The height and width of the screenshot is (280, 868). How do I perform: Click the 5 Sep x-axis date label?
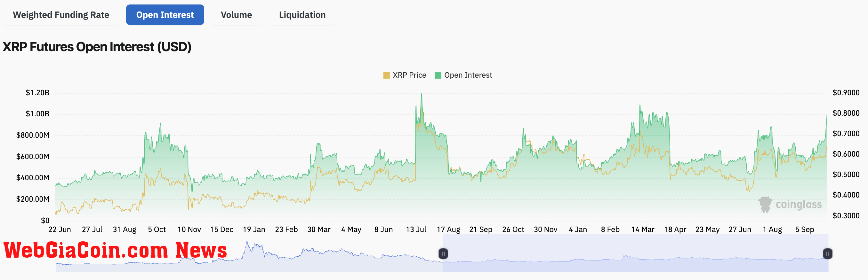[x=804, y=229]
